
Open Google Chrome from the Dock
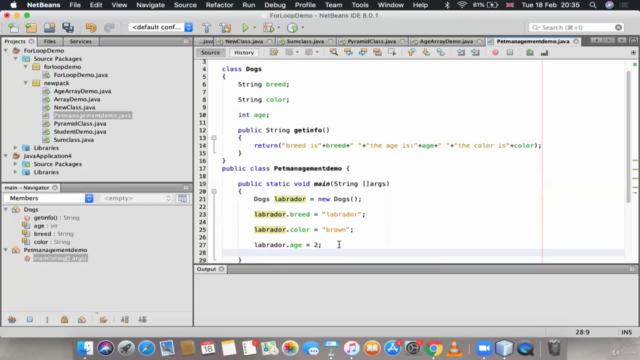click(433, 348)
